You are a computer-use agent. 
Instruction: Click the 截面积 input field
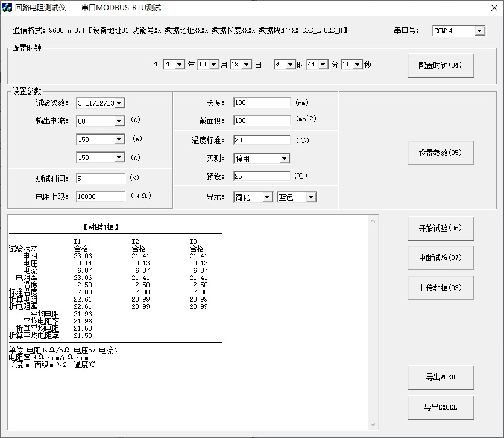tap(262, 121)
